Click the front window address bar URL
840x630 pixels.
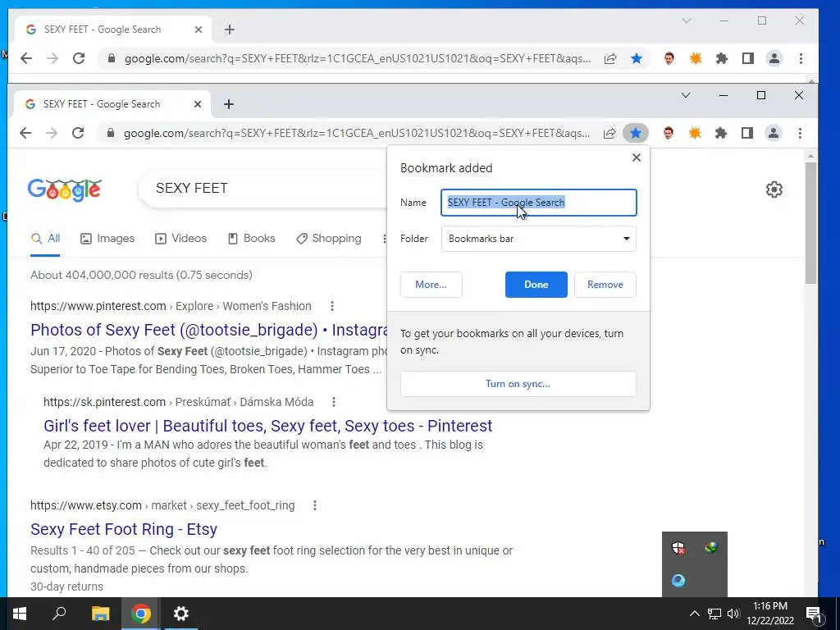[x=358, y=133]
